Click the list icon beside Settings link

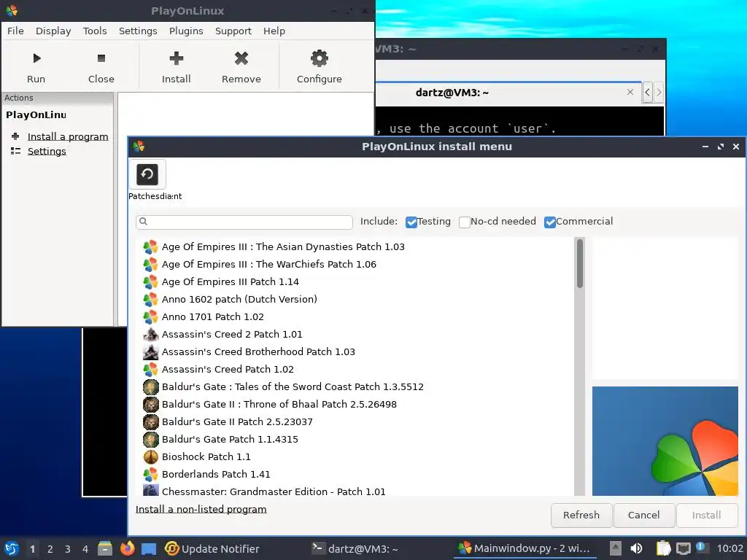(15, 151)
